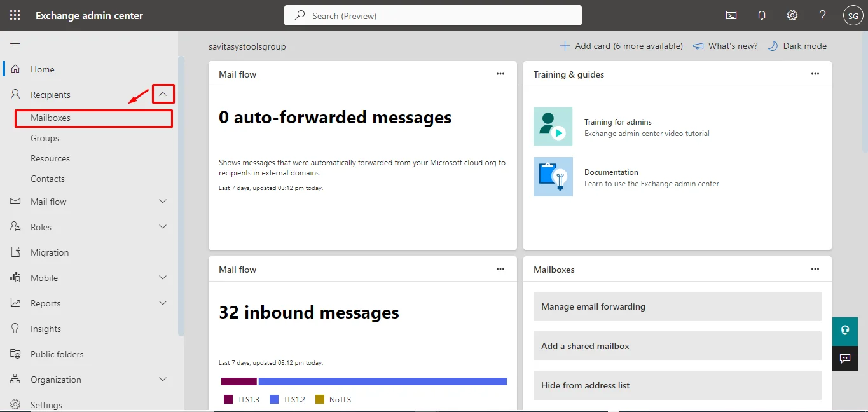
Task: Open the SG account avatar
Action: click(853, 16)
